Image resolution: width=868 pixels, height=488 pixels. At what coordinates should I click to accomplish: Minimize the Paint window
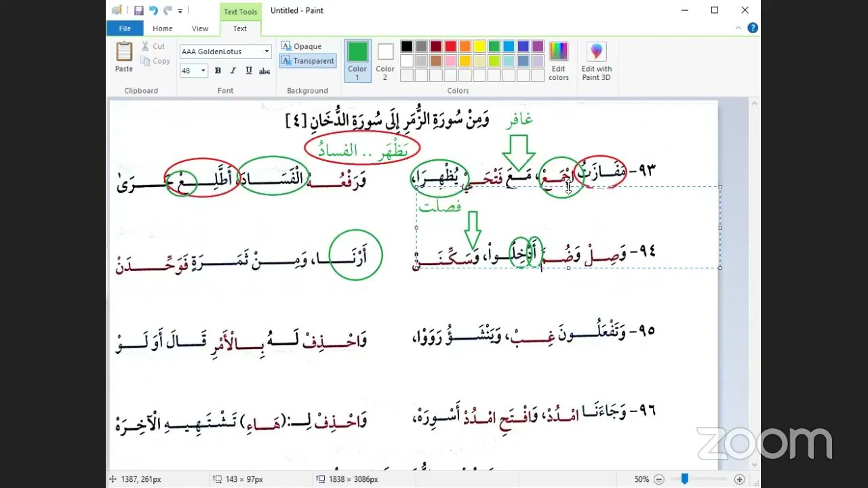(x=684, y=10)
